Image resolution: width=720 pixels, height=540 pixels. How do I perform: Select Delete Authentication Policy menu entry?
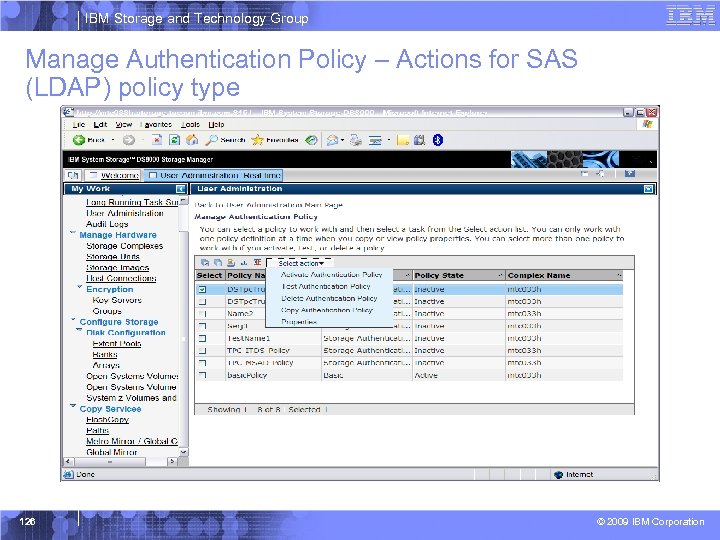[329, 298]
